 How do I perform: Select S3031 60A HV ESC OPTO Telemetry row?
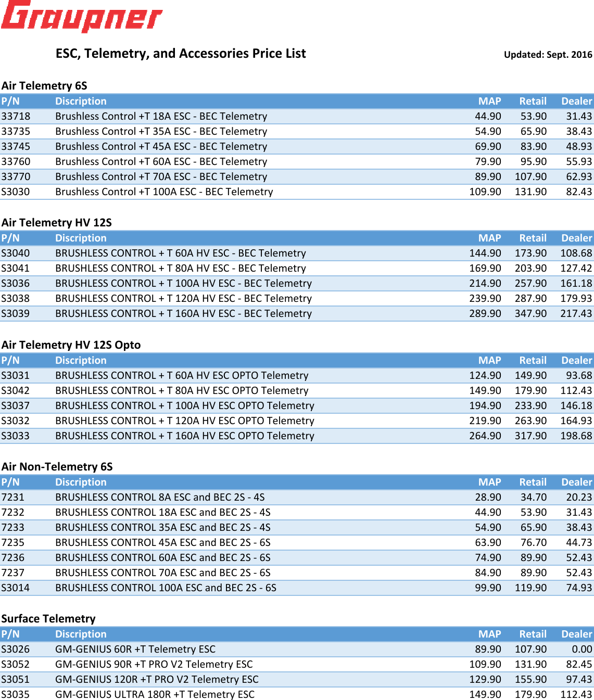pyautogui.click(x=172, y=375)
